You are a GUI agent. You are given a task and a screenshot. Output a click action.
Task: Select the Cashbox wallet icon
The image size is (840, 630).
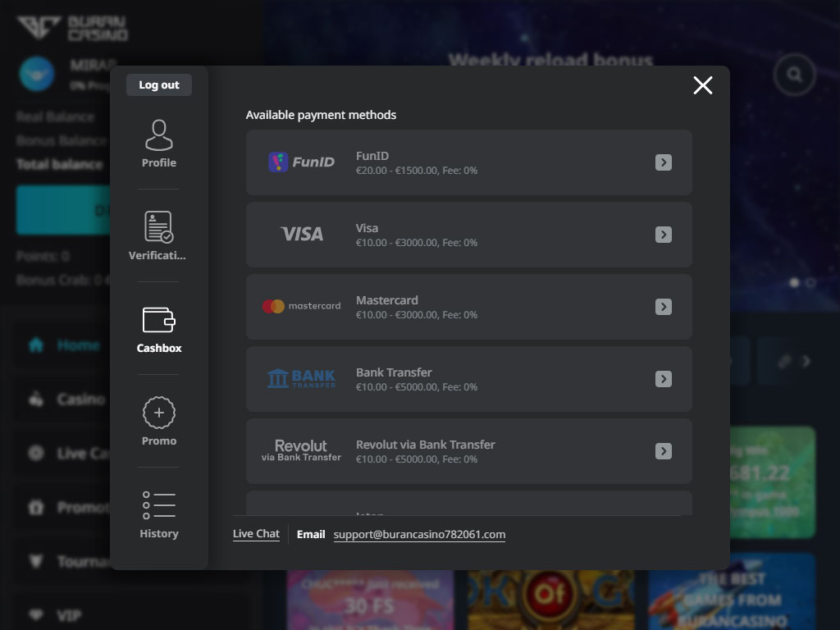point(159,320)
